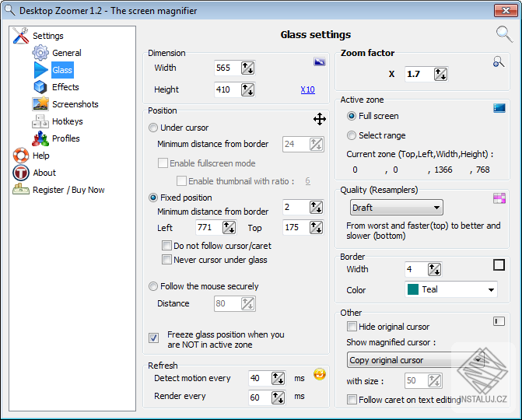The height and width of the screenshot is (420, 522).
Task: Click the About round T icon
Action: tap(21, 173)
